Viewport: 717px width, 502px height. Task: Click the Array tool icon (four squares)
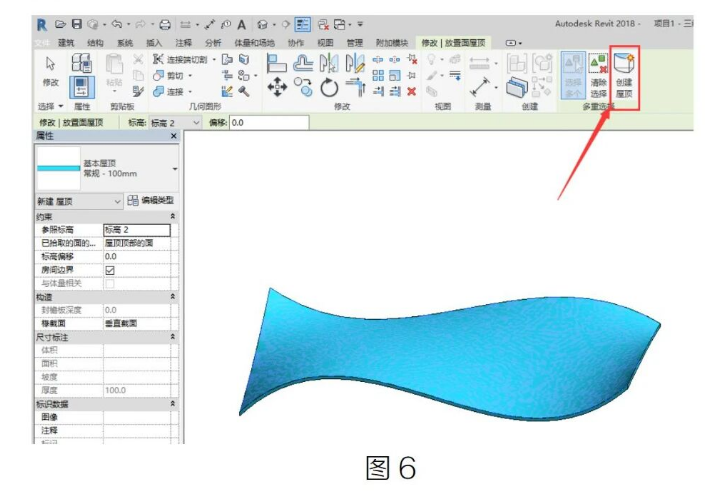378,75
